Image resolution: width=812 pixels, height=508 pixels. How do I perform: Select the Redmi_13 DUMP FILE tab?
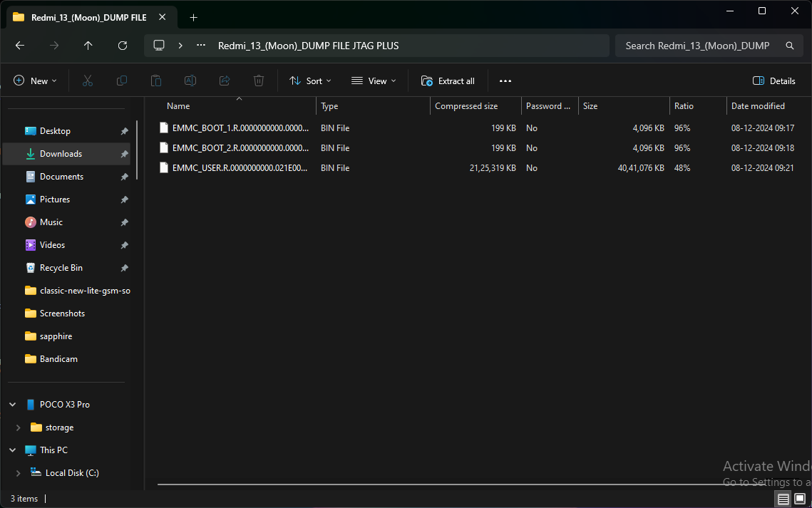88,17
